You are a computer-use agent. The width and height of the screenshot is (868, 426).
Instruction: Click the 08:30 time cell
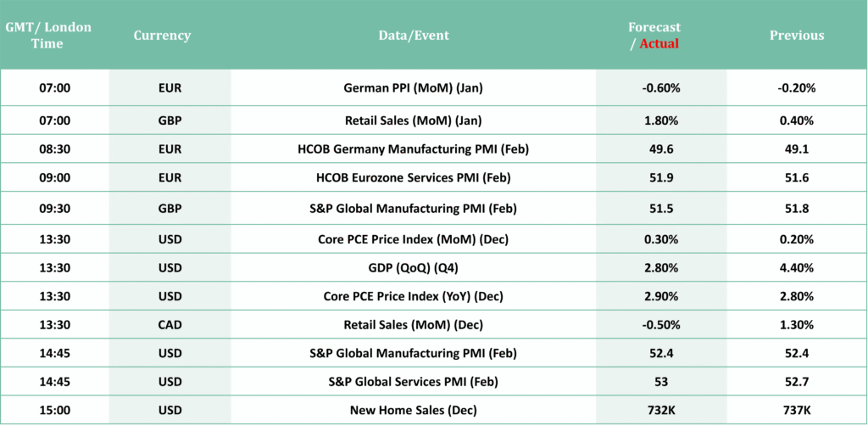(x=54, y=149)
